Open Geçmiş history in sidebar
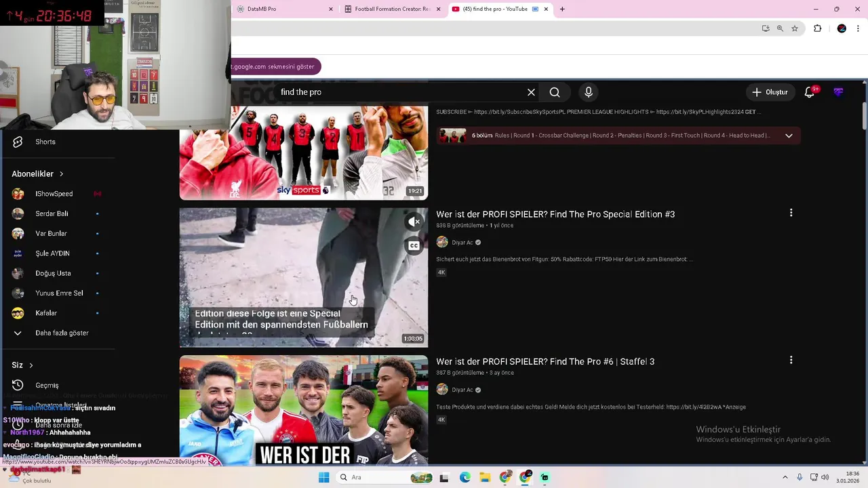The width and height of the screenshot is (868, 488). [47, 385]
